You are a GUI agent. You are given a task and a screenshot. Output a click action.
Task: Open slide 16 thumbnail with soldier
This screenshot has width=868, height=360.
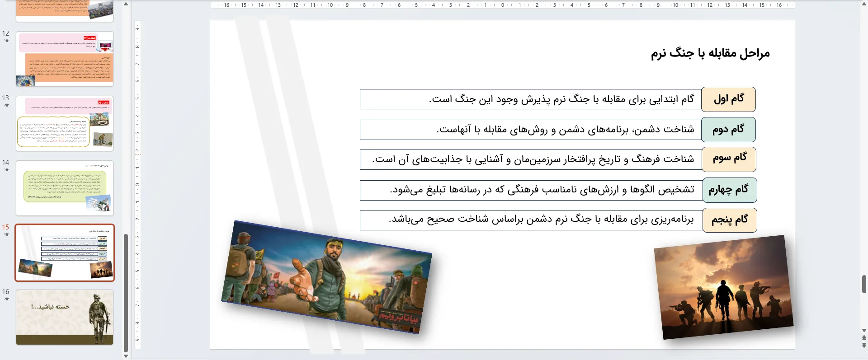(x=65, y=318)
